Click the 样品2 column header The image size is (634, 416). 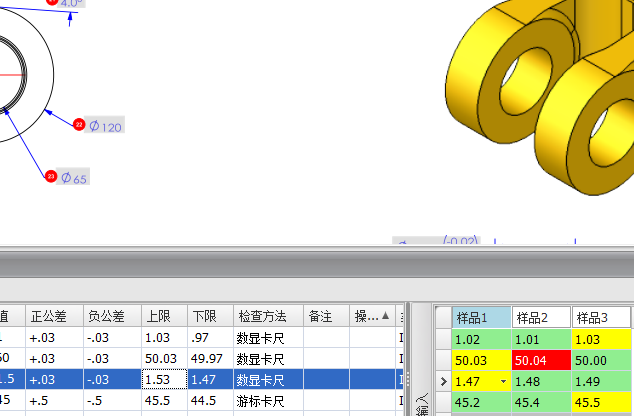540,318
